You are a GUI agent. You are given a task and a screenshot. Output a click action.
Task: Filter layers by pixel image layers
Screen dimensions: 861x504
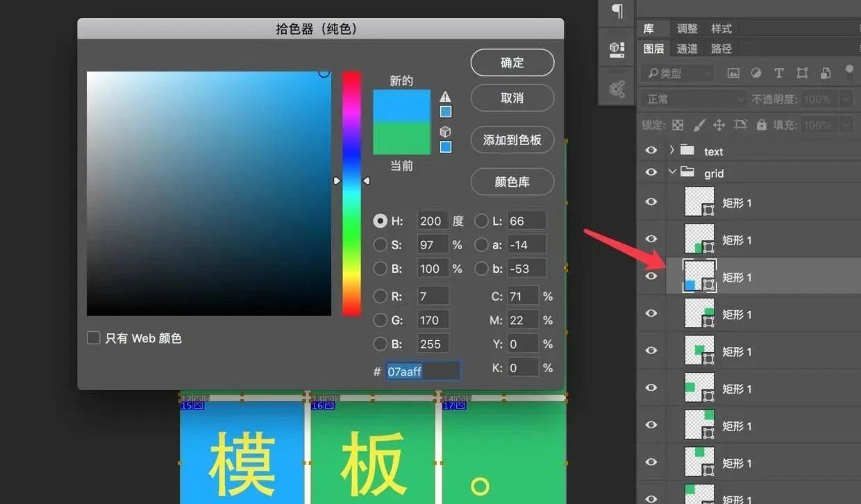coord(733,73)
